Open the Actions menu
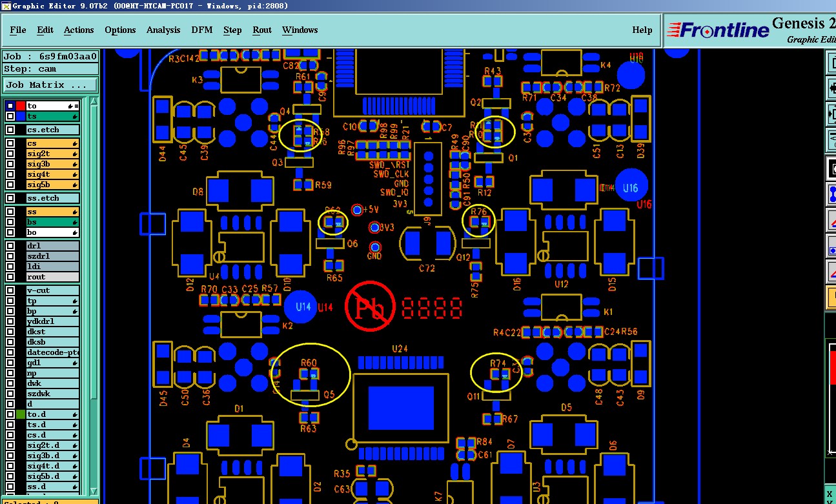Viewport: 836px width, 504px height. coord(79,30)
